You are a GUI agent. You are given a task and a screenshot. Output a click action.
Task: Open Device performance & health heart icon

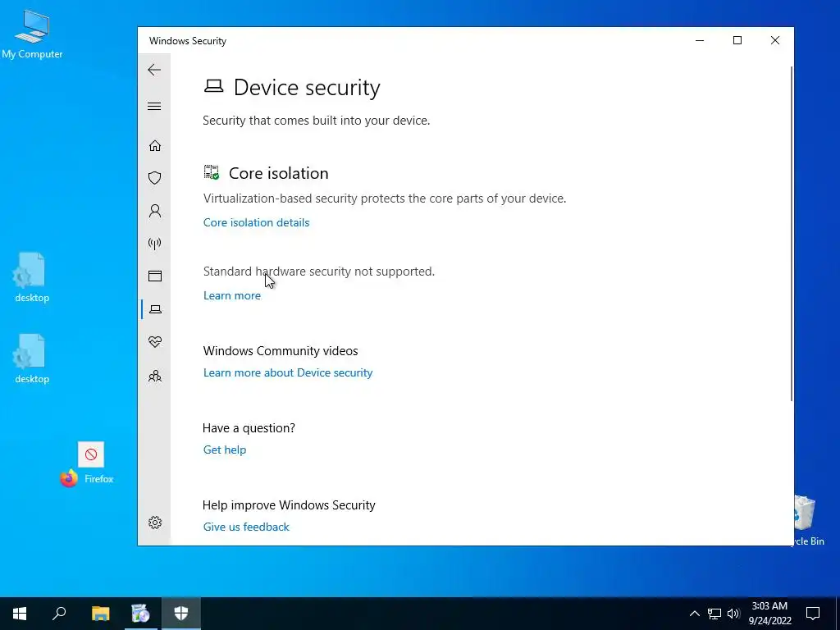pos(155,342)
